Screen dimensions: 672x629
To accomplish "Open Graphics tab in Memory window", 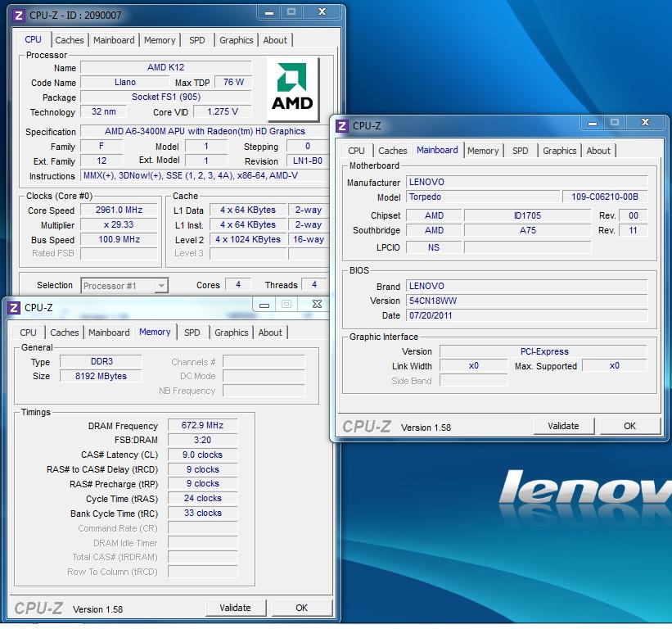I will [232, 333].
